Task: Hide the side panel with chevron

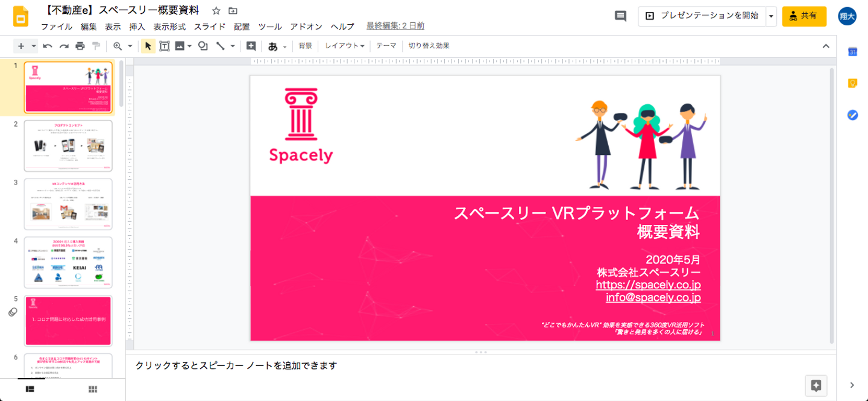Action: pyautogui.click(x=852, y=385)
